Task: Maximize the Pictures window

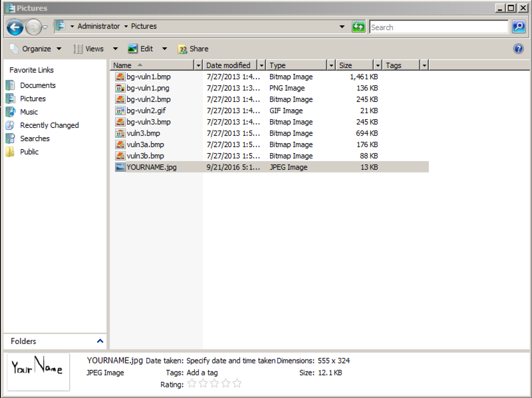Action: click(511, 7)
